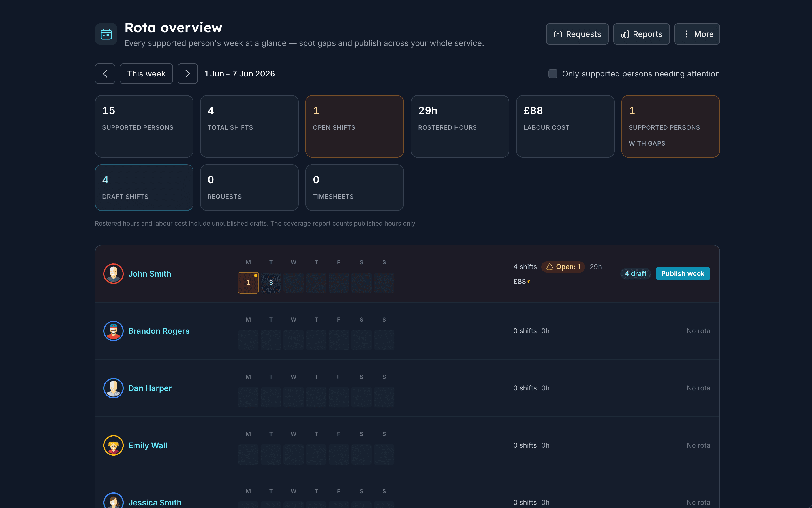The width and height of the screenshot is (812, 508).
Task: Open John Smith's avatar
Action: coord(114,274)
